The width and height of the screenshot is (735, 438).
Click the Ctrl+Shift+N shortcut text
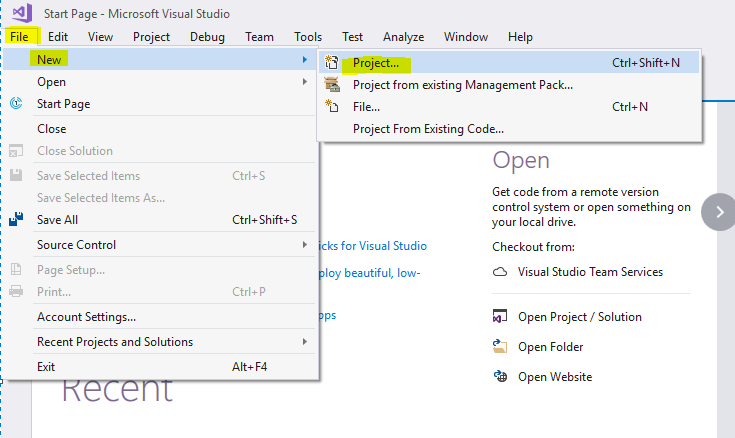coord(645,62)
